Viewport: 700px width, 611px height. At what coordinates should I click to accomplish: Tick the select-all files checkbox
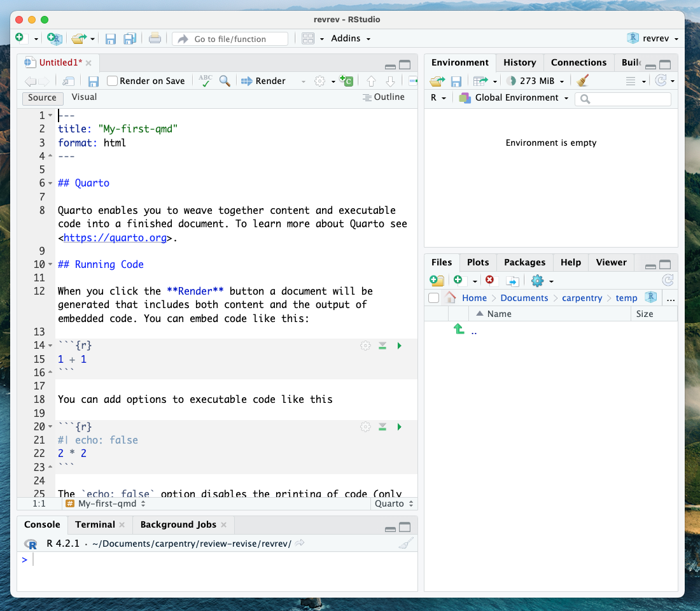click(x=433, y=298)
